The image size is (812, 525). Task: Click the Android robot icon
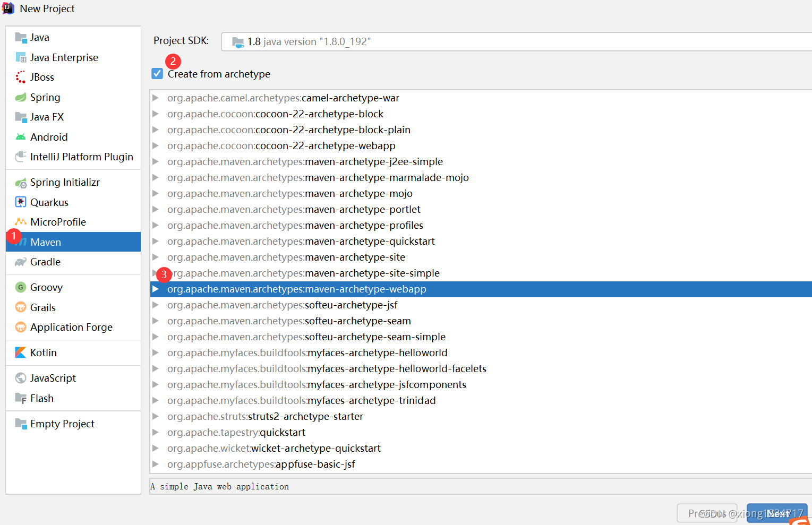[21, 137]
